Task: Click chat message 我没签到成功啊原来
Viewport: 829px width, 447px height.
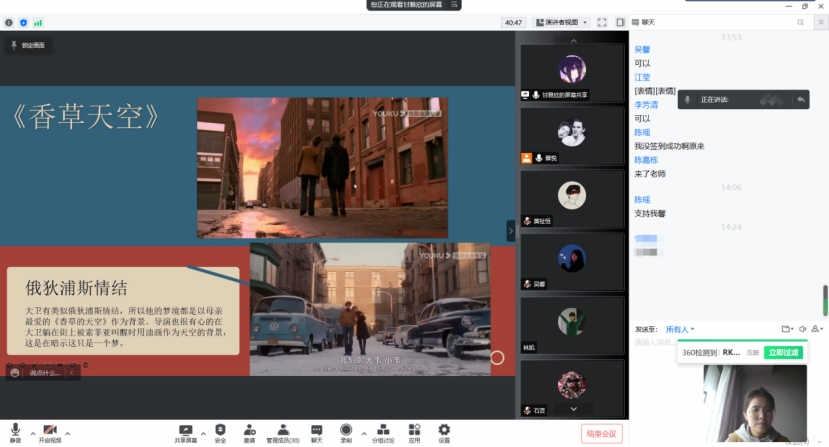Action: tap(669, 146)
